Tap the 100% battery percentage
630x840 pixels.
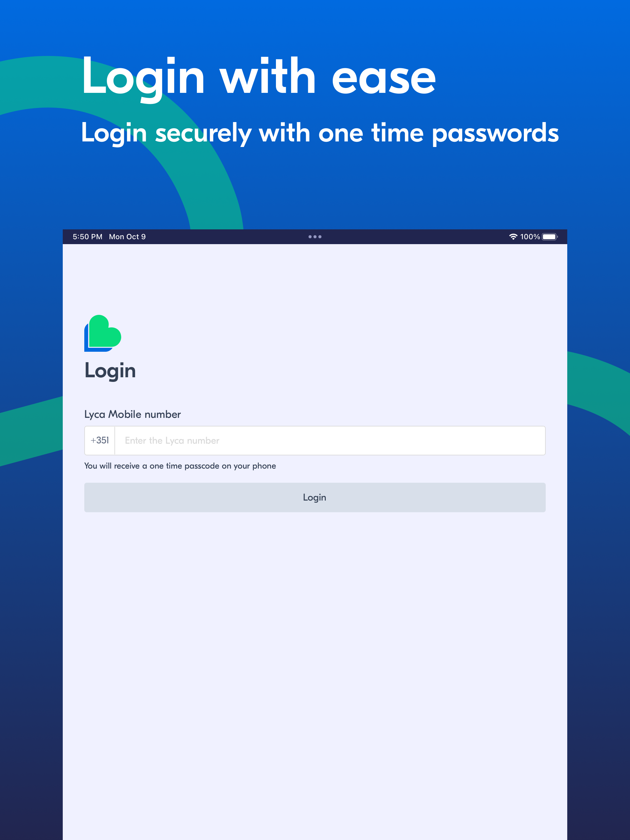click(x=530, y=236)
